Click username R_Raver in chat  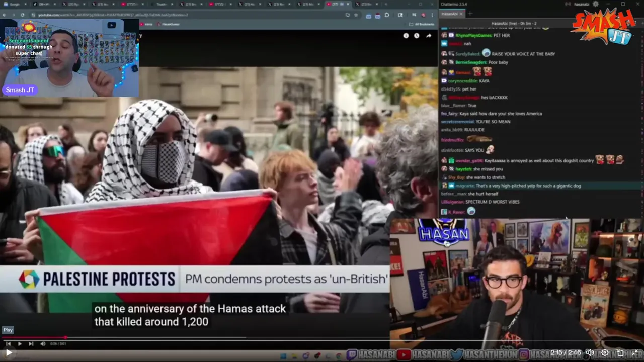coord(456,212)
